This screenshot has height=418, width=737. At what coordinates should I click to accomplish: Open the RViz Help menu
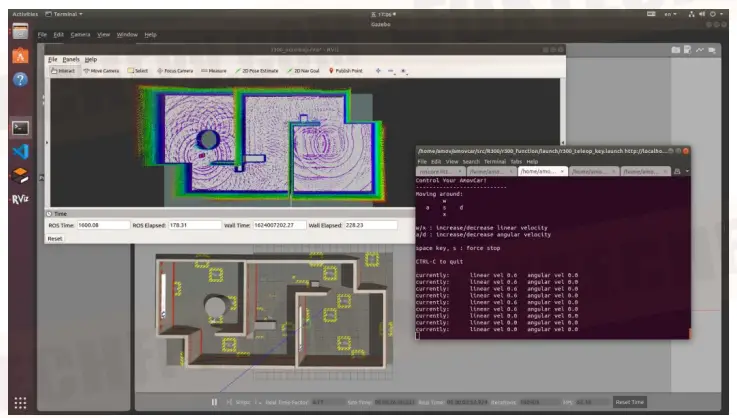tap(91, 59)
